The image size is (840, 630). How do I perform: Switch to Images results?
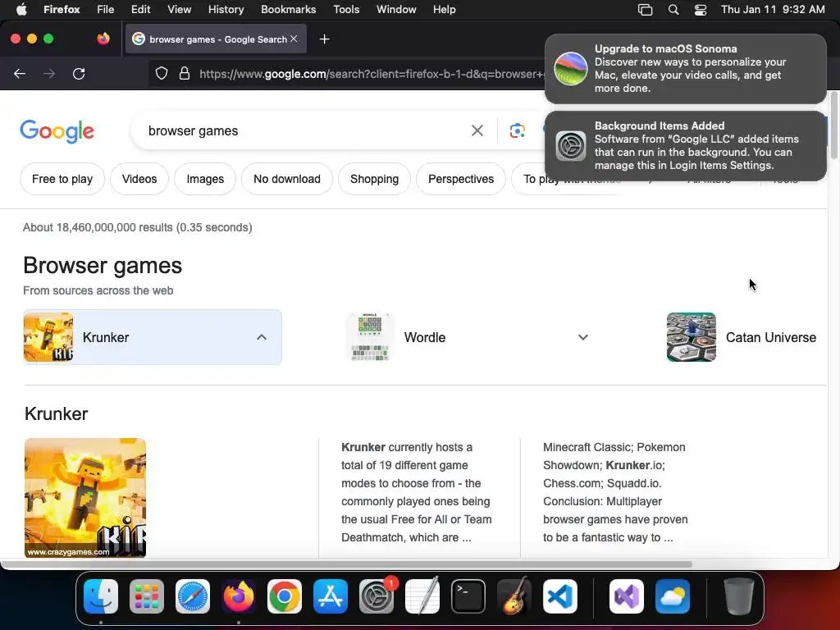(x=205, y=179)
